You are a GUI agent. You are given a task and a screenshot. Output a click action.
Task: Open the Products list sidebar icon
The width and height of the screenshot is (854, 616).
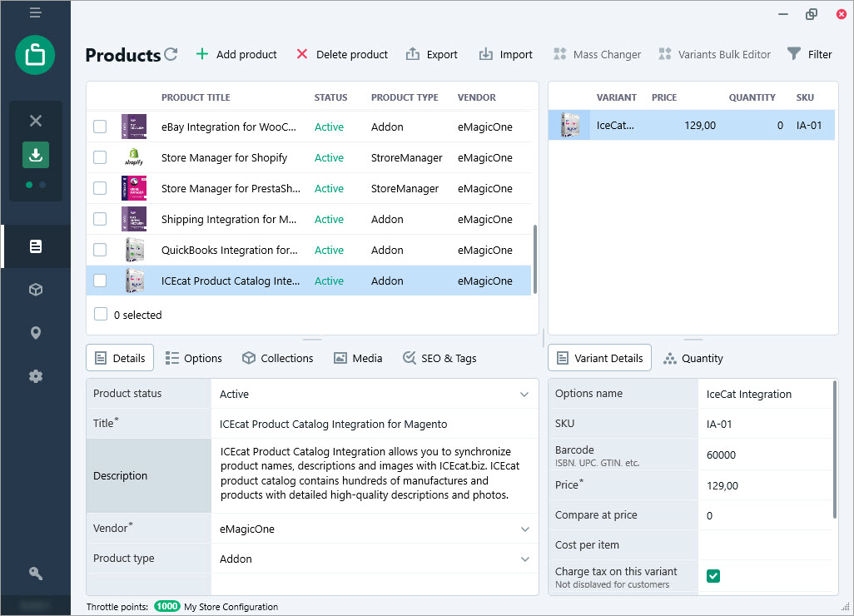(36, 246)
